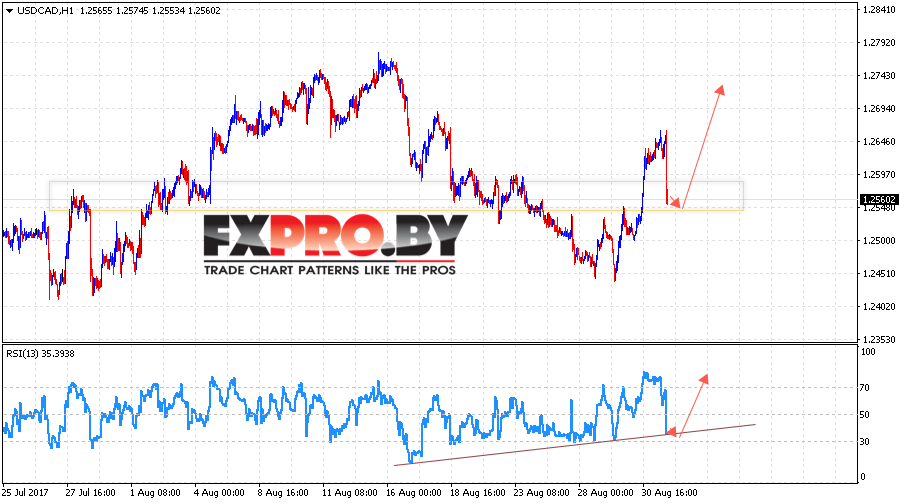
Task: Click the 1 Aug 08:00 time label
Action: click(155, 493)
